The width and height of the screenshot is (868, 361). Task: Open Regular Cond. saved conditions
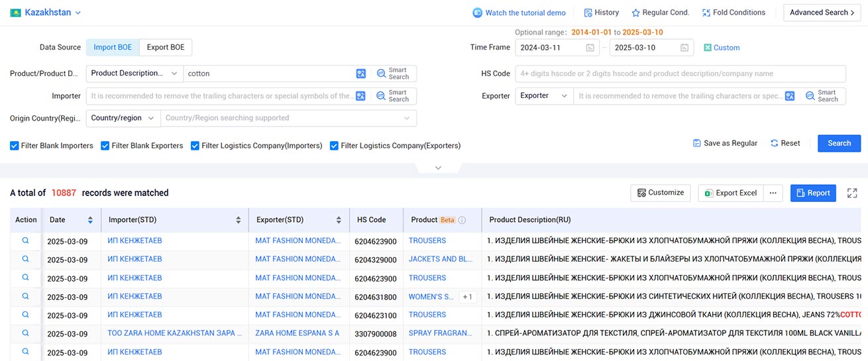(661, 13)
